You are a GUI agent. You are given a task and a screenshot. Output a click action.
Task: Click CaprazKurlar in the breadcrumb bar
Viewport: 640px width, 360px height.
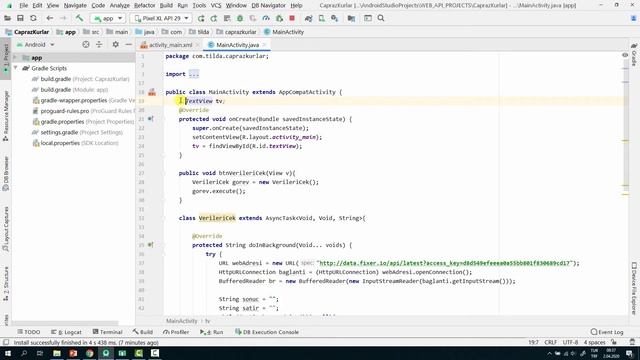31,32
